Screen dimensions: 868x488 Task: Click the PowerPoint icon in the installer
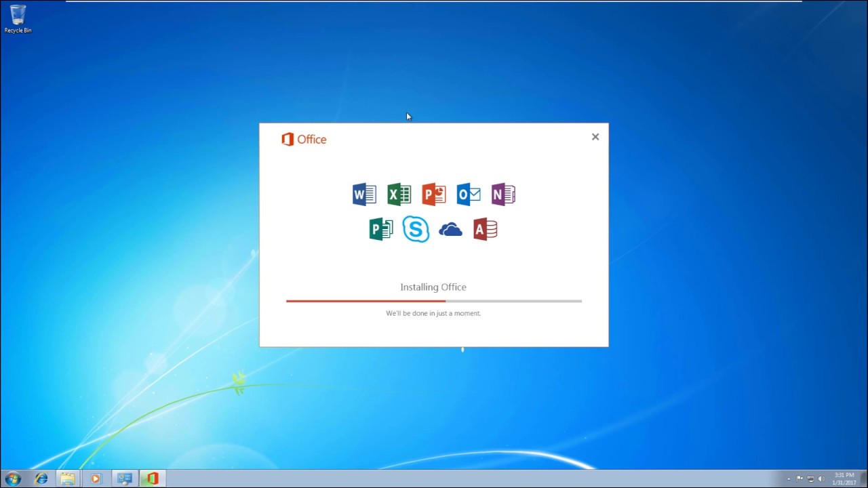[x=433, y=195]
